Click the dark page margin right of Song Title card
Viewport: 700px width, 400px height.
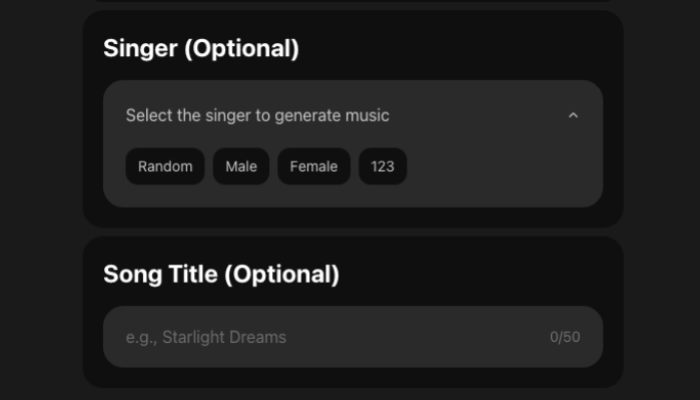pyautogui.click(x=660, y=310)
